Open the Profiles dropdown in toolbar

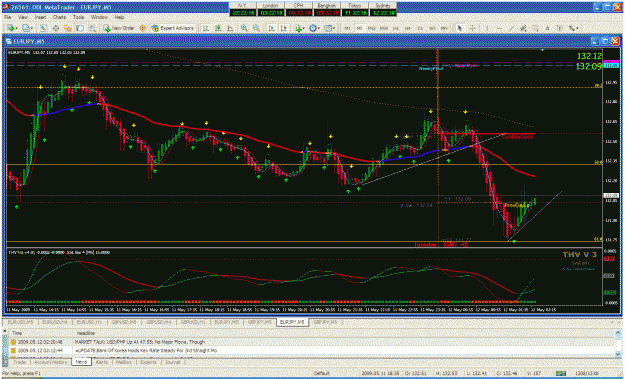(x=27, y=28)
